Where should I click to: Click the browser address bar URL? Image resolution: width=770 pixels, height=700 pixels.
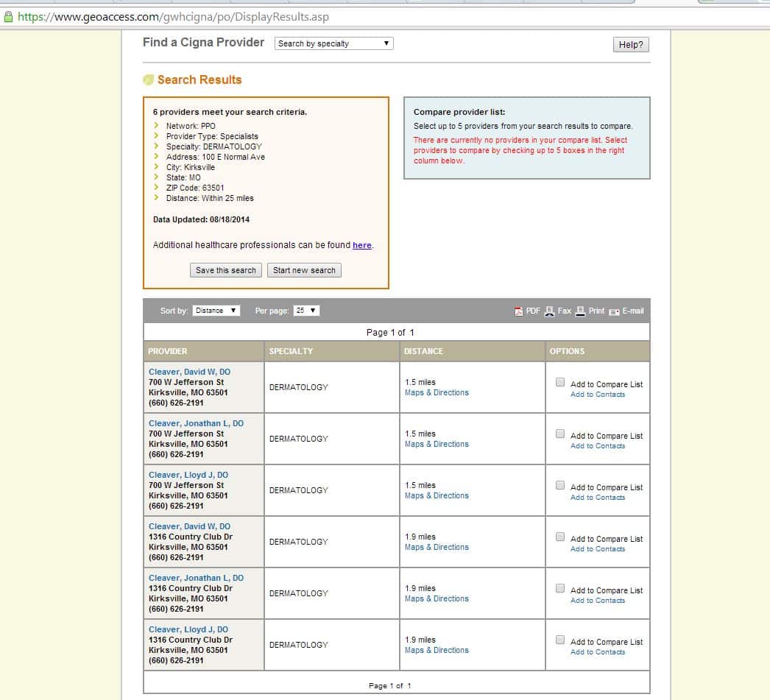(173, 17)
